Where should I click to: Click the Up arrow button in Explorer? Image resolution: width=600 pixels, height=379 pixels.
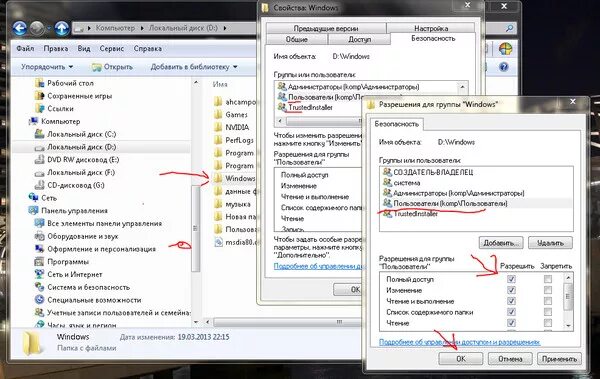[x=61, y=28]
